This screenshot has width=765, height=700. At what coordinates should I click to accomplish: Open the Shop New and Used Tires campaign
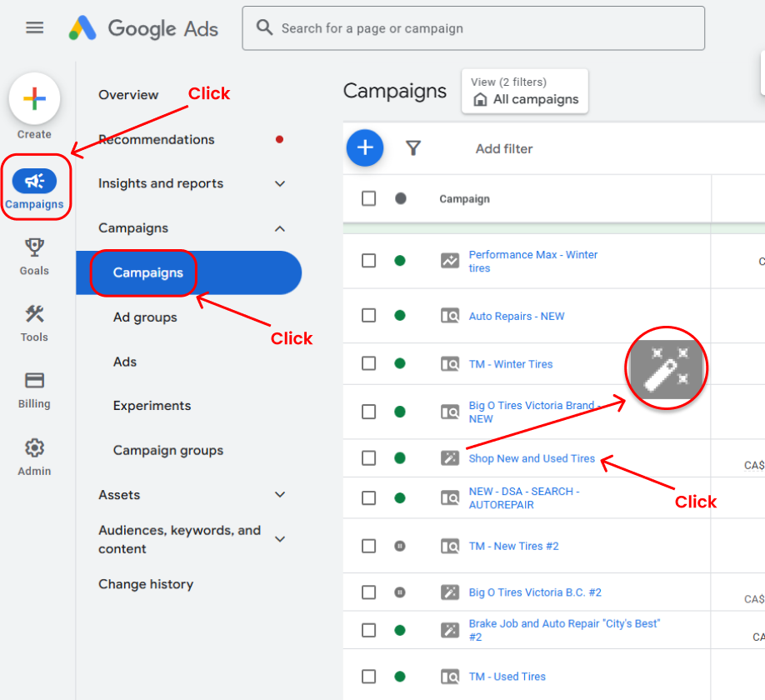pos(532,458)
